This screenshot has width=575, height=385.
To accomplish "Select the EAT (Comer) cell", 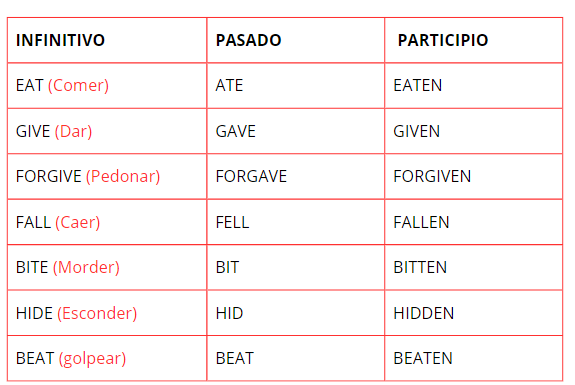I will [x=107, y=85].
